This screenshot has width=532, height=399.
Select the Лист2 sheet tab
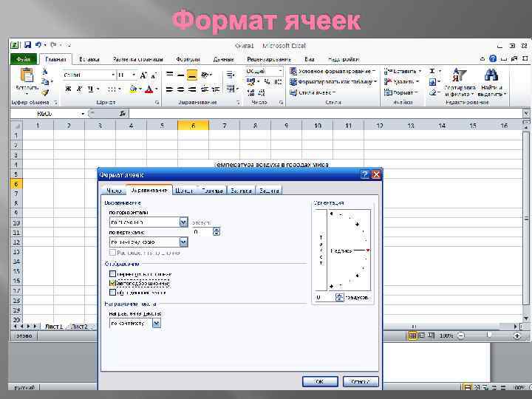(80, 327)
